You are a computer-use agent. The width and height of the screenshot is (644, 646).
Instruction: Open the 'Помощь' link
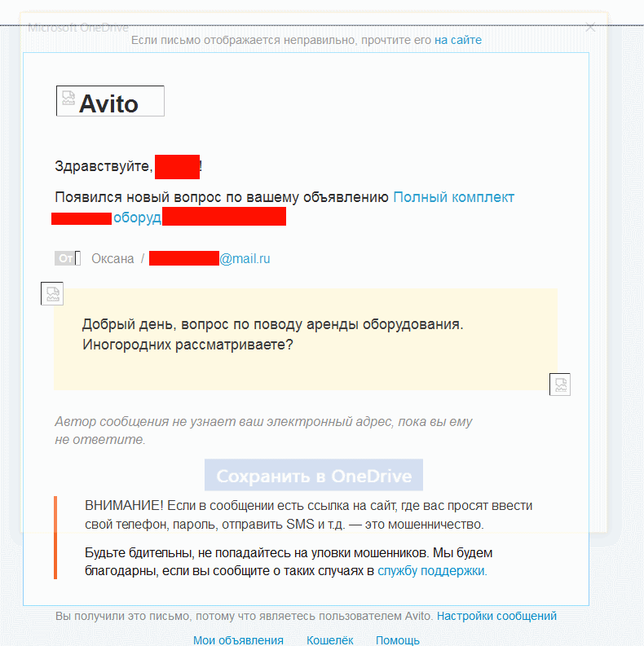click(x=398, y=639)
